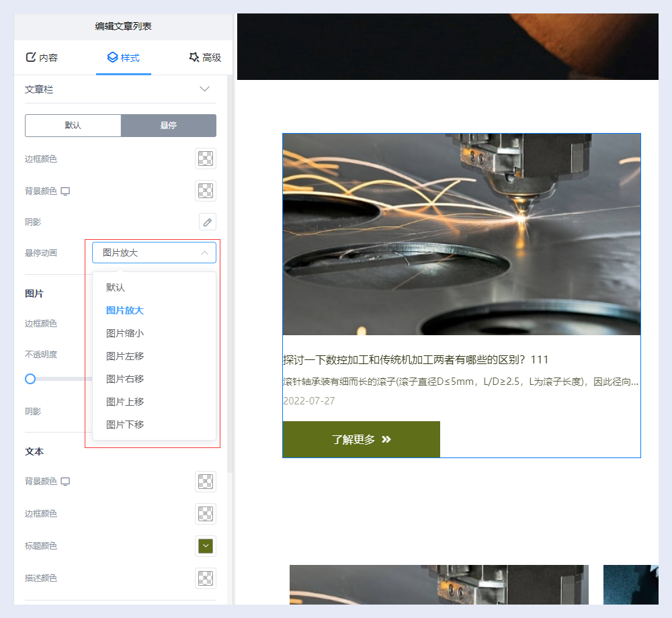672x618 pixels.
Task: Click the 了解更多 button
Action: tap(361, 439)
